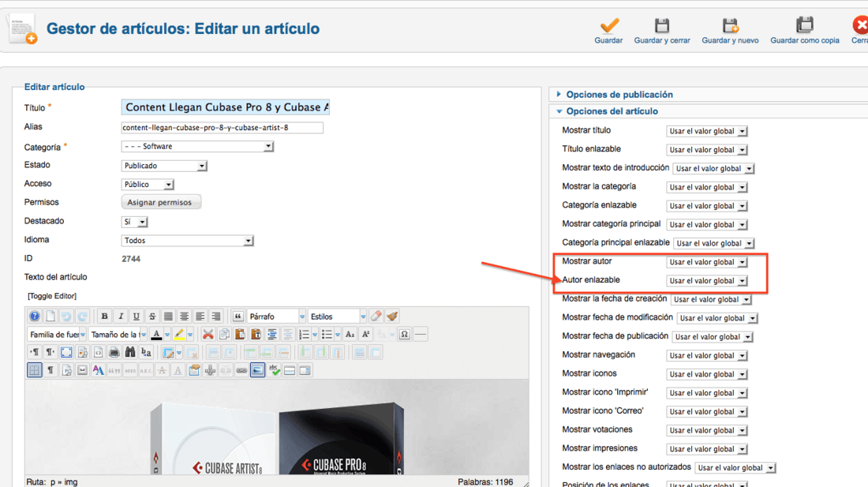Align text to the left
This screenshot has width=868, height=487.
click(200, 316)
